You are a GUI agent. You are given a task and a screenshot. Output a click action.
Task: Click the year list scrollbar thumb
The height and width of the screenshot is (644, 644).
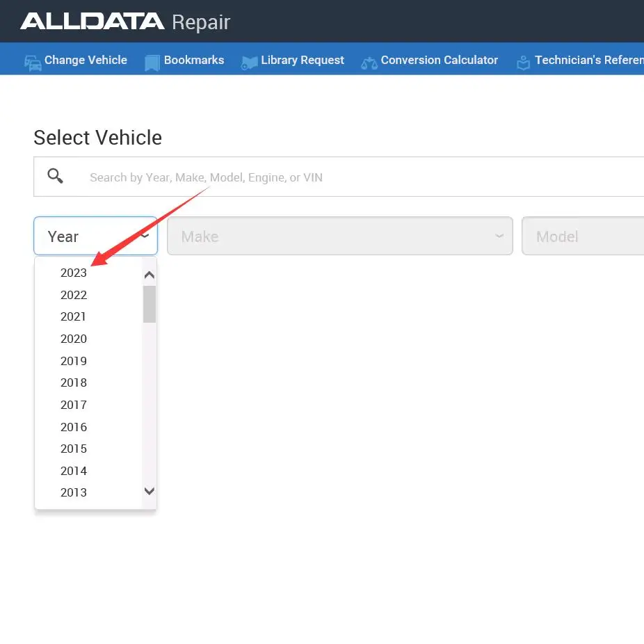150,305
